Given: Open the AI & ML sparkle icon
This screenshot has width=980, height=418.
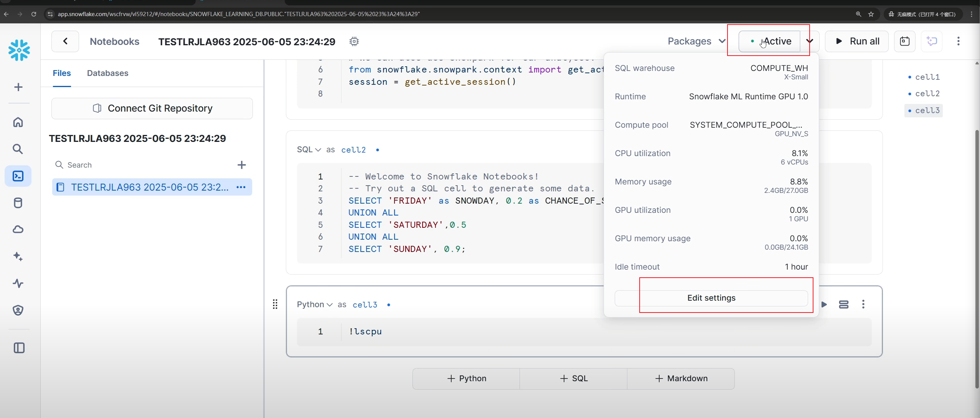Looking at the screenshot, I should click(x=18, y=256).
